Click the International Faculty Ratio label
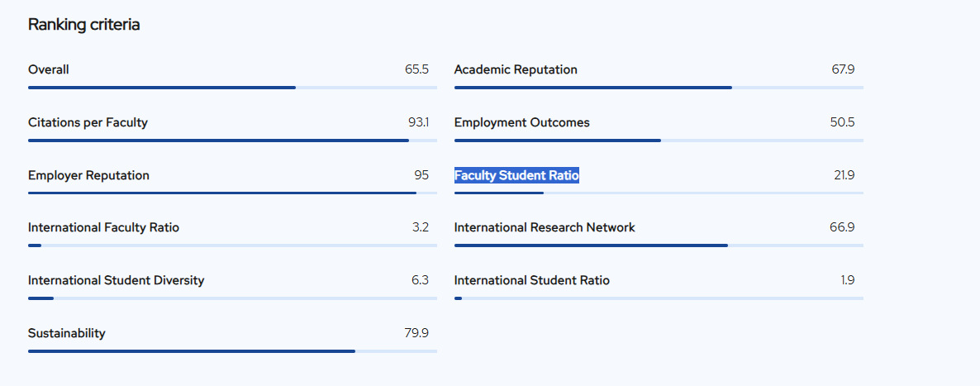The width and height of the screenshot is (980, 386). tap(103, 227)
